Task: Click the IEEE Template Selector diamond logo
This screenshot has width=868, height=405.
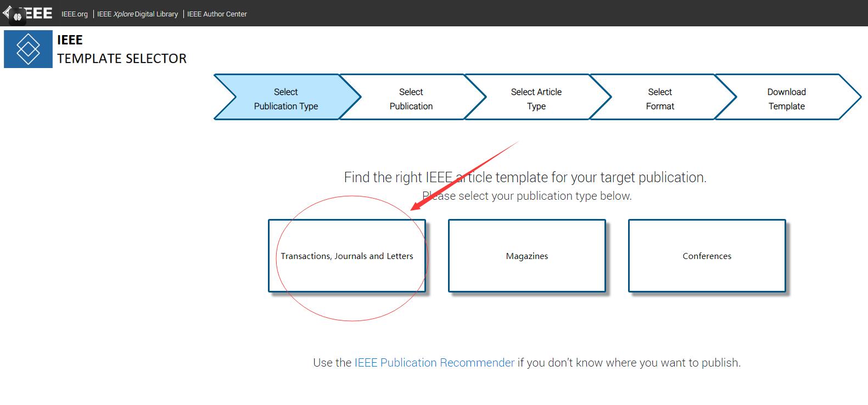Action: pos(28,49)
